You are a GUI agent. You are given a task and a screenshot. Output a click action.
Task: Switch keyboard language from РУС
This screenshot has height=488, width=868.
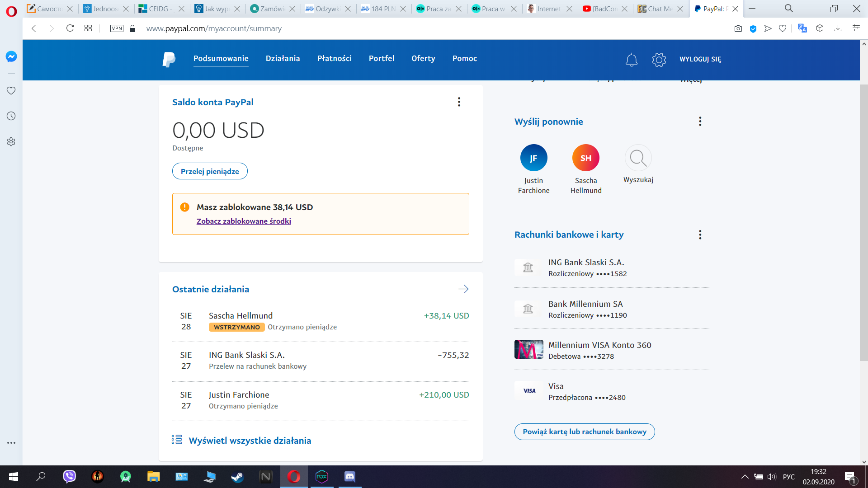(x=789, y=477)
